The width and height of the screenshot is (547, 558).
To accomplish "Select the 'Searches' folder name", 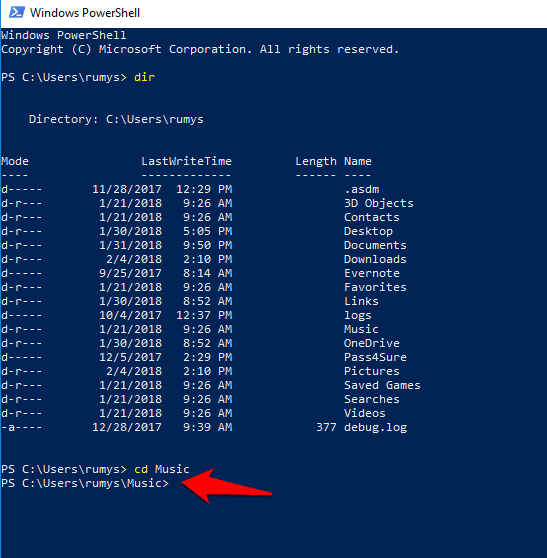I will [372, 399].
